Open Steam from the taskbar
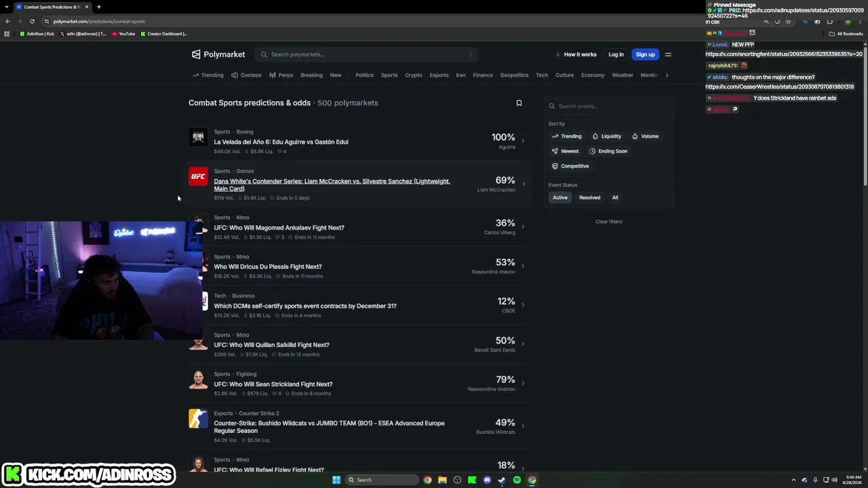Screen dimensions: 868x488 point(502,480)
